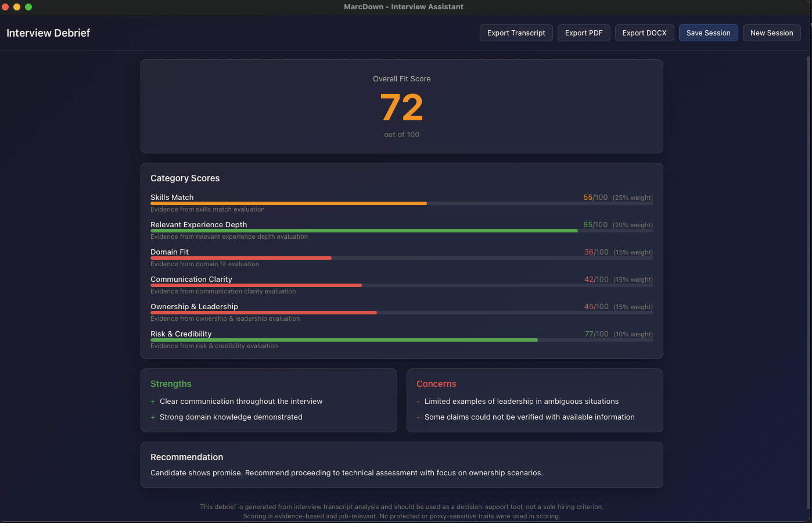Click the Domain Fit score bar

pos(401,258)
